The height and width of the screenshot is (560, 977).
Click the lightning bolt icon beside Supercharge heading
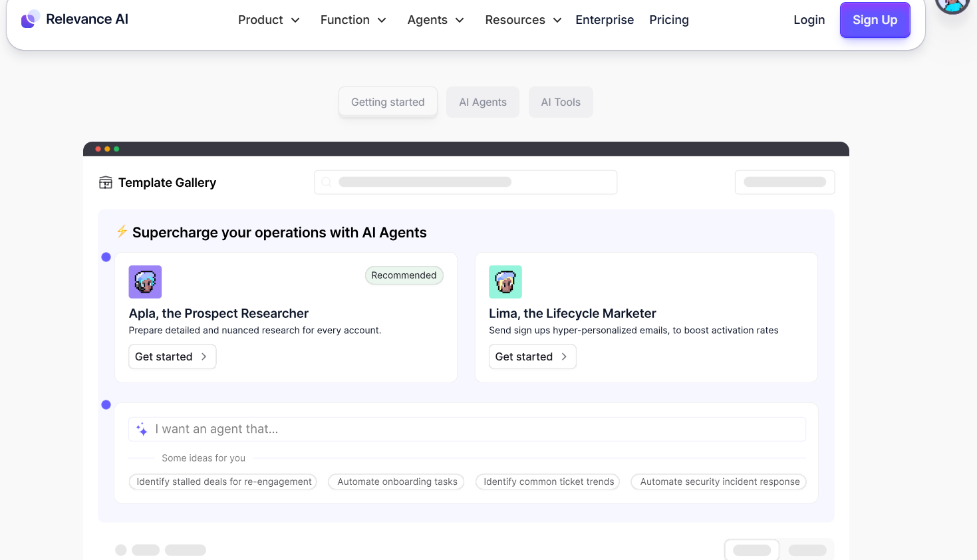click(x=122, y=231)
